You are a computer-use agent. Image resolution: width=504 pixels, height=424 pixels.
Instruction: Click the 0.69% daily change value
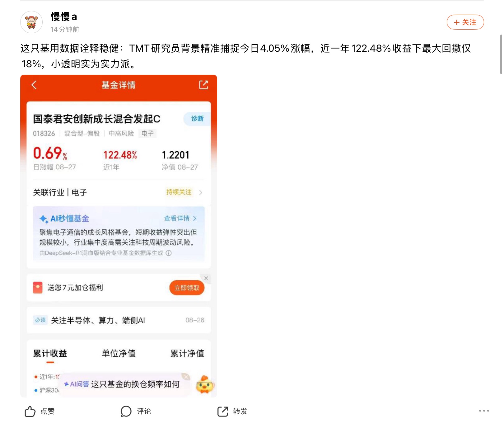coord(50,153)
